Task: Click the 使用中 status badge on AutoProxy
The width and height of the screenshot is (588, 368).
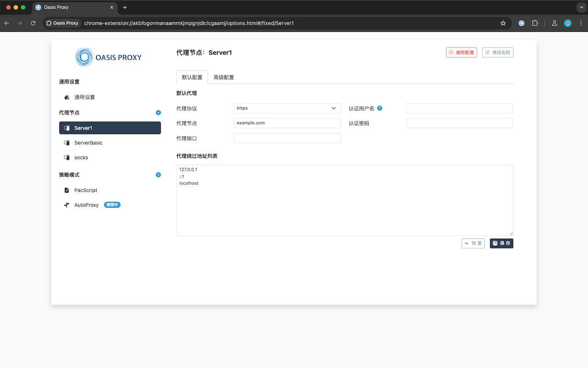Action: (112, 205)
